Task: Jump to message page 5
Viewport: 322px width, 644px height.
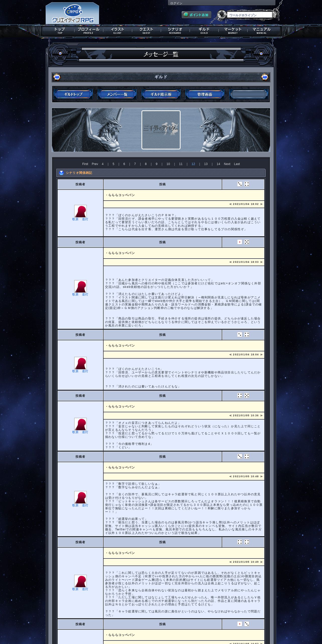Action: pos(113,164)
